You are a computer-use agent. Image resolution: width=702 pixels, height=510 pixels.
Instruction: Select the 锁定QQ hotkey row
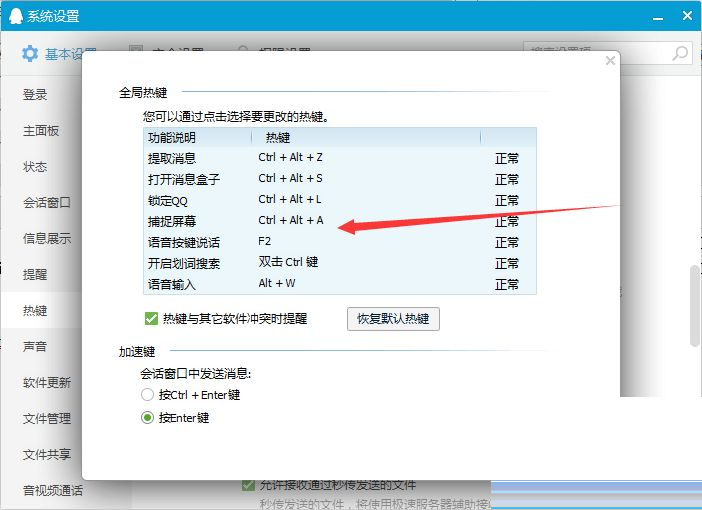[340, 200]
